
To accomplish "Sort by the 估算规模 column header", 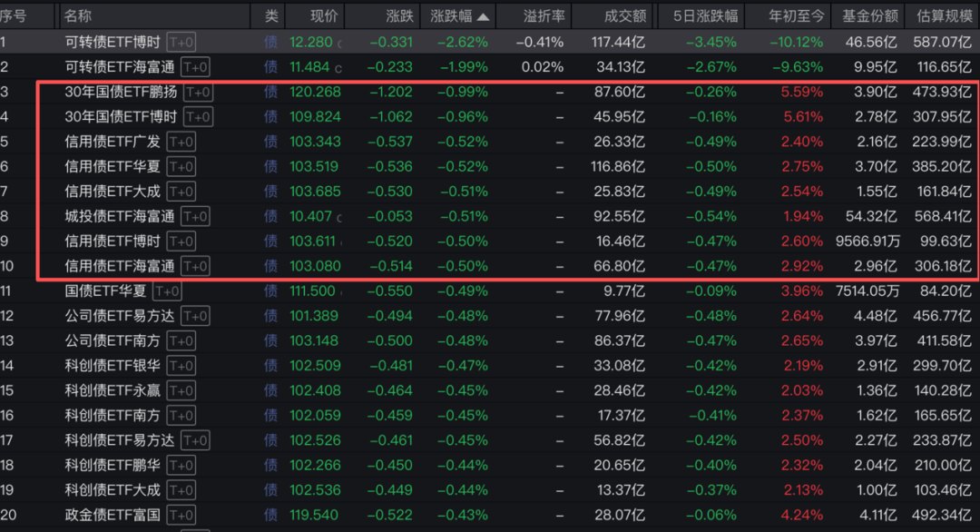I will (945, 16).
